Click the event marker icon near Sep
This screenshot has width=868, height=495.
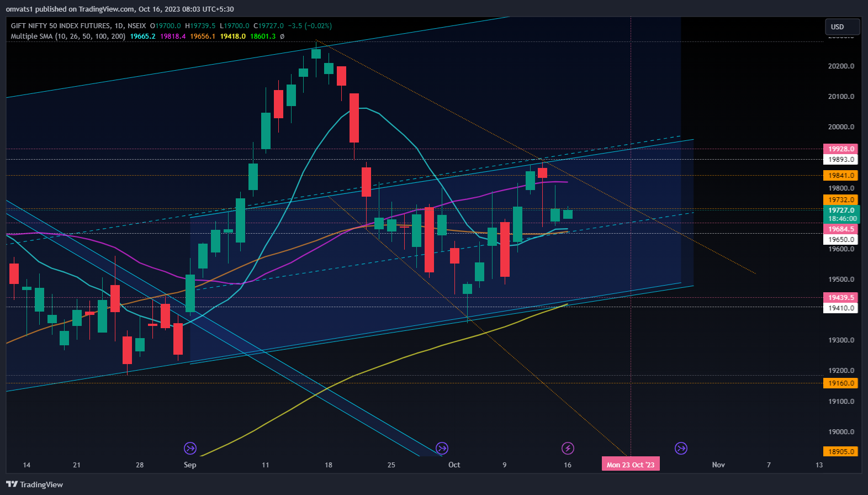click(x=190, y=448)
